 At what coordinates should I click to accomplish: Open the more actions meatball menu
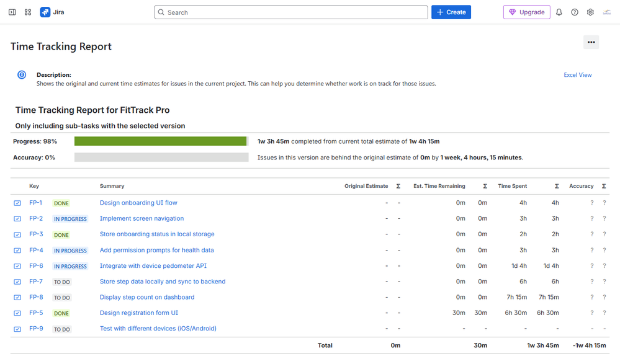[591, 42]
